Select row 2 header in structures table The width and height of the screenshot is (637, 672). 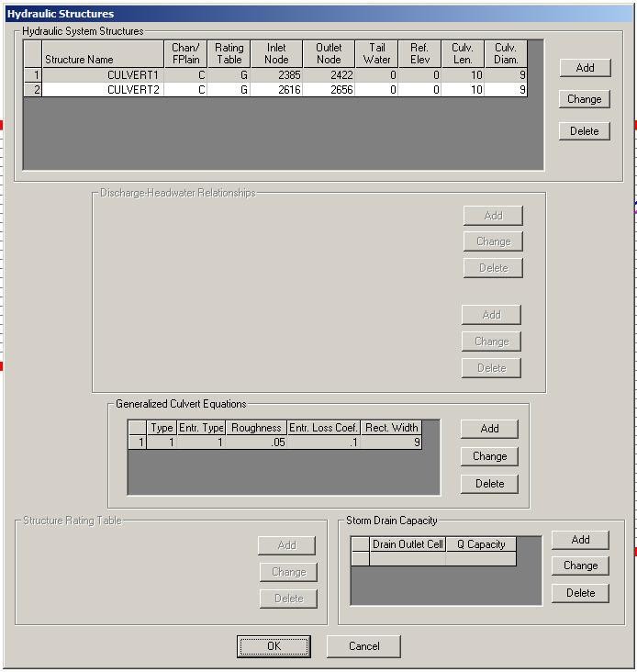[33, 90]
